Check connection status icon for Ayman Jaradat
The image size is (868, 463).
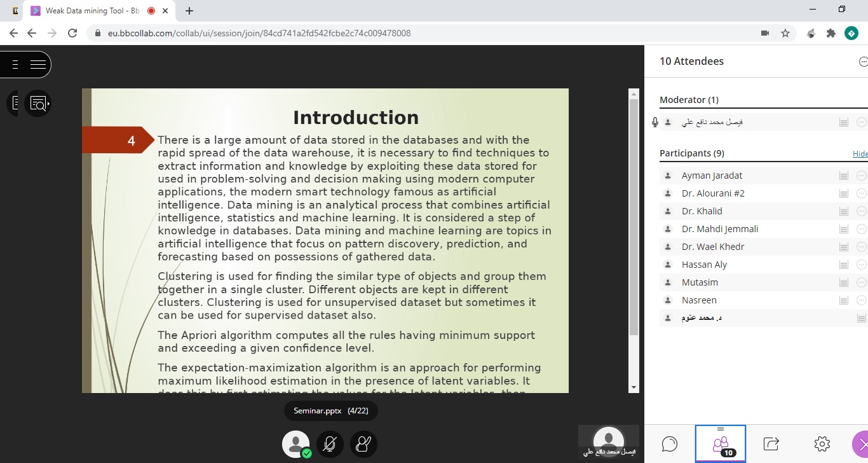pyautogui.click(x=844, y=176)
